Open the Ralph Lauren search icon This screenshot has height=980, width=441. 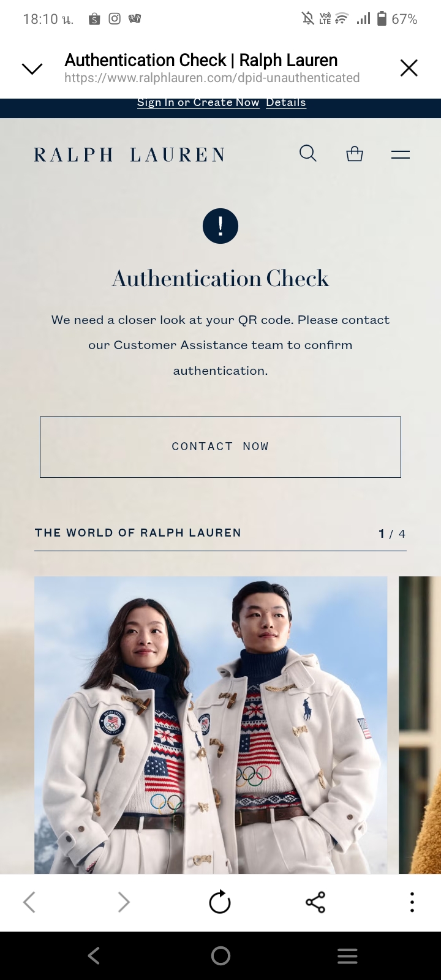point(308,153)
